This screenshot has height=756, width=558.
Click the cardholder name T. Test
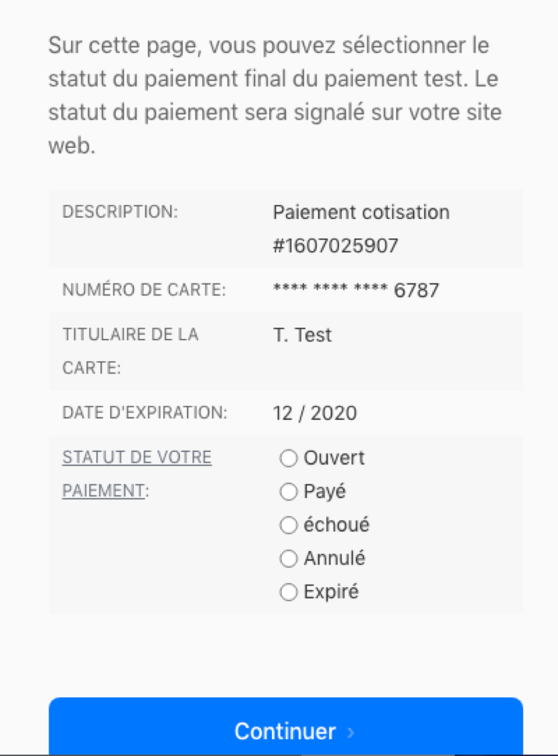click(x=302, y=335)
